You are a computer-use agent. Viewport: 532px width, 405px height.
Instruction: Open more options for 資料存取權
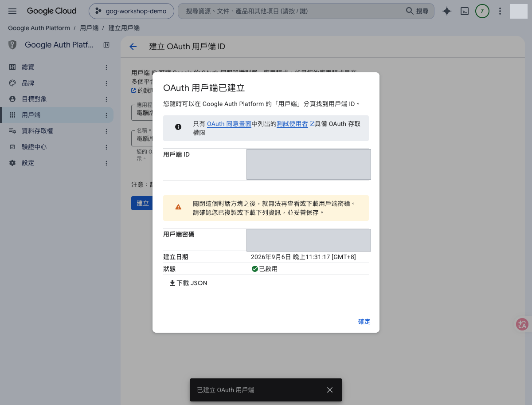point(106,131)
